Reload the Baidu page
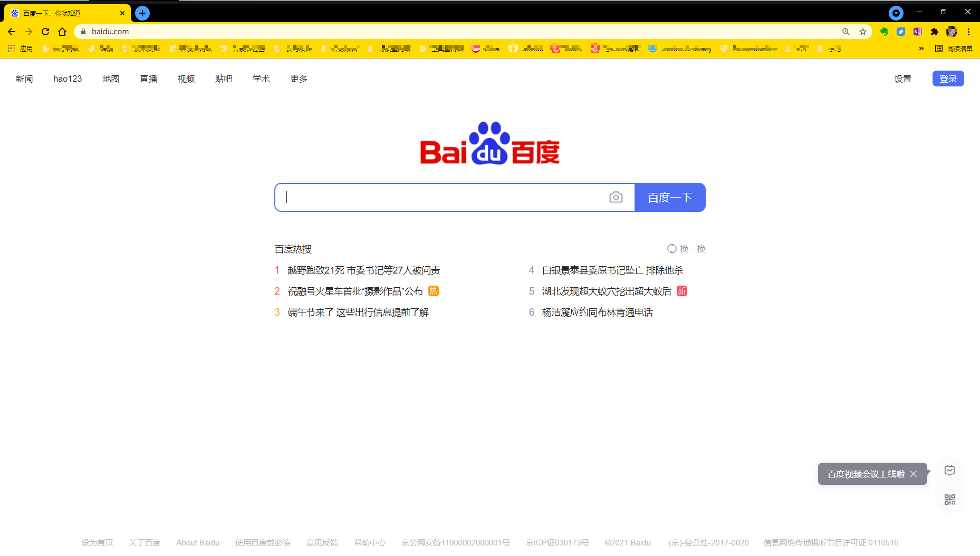Viewport: 980px width, 556px height. [45, 32]
